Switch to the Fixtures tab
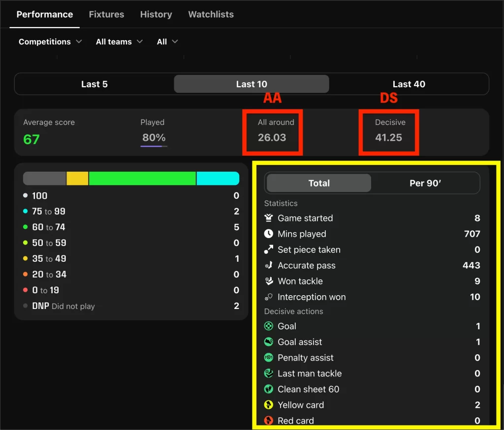The width and height of the screenshot is (504, 430). pos(106,14)
